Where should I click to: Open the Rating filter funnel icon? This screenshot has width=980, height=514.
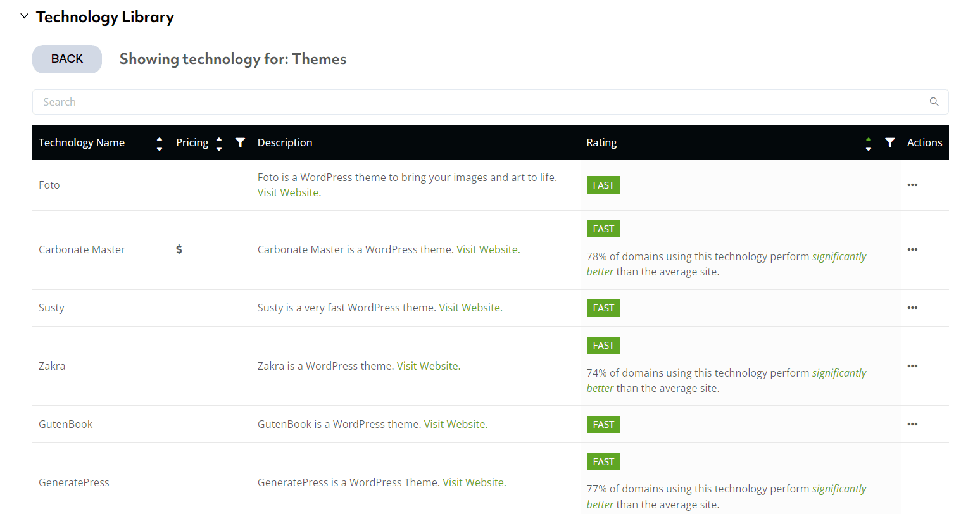tap(890, 142)
